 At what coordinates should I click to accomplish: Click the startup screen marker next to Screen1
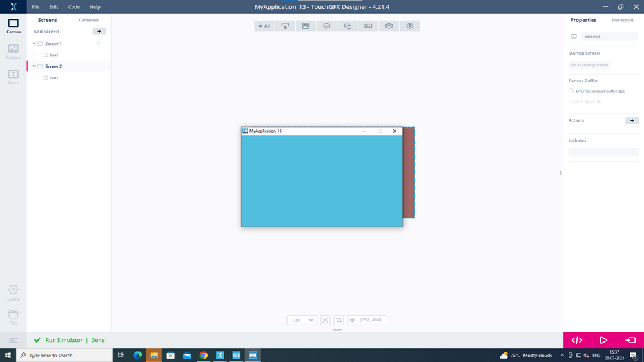(99, 43)
